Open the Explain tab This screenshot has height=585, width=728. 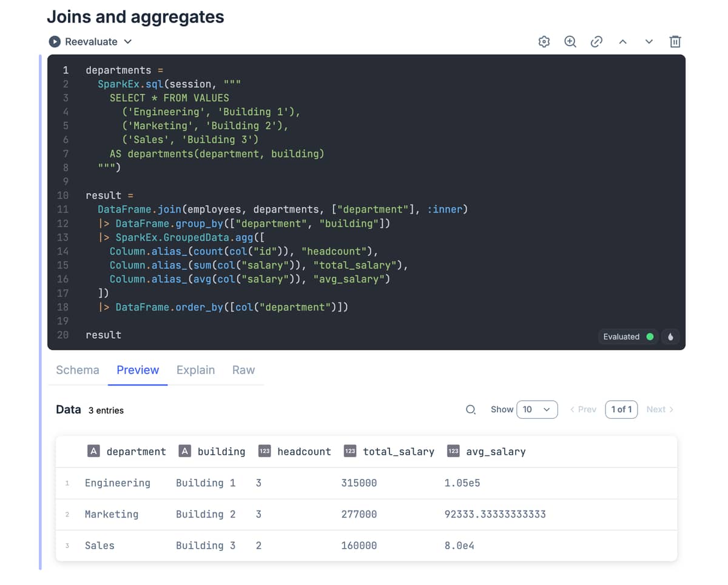[x=195, y=370]
